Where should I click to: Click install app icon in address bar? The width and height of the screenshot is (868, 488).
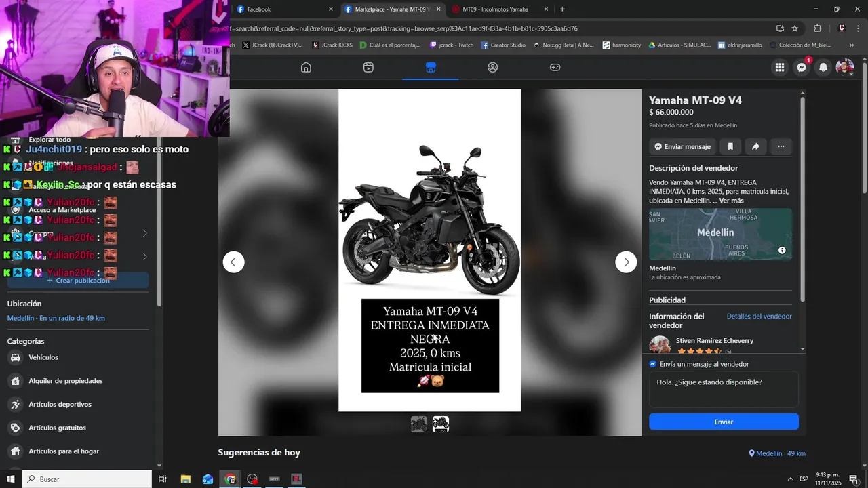pos(780,28)
